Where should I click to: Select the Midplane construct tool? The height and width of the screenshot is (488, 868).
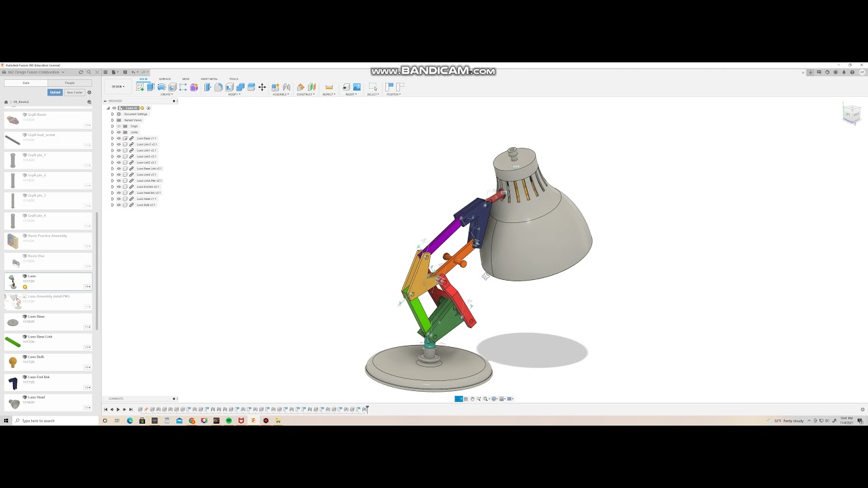311,87
